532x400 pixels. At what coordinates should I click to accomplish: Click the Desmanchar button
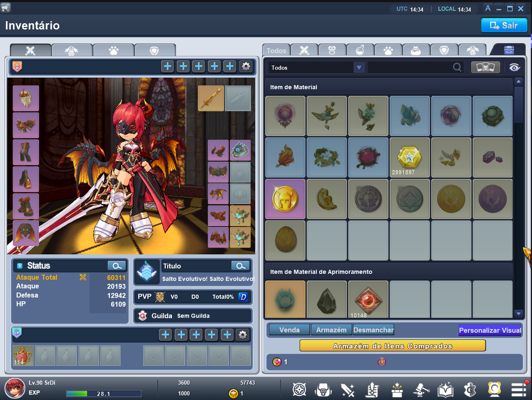pyautogui.click(x=374, y=330)
